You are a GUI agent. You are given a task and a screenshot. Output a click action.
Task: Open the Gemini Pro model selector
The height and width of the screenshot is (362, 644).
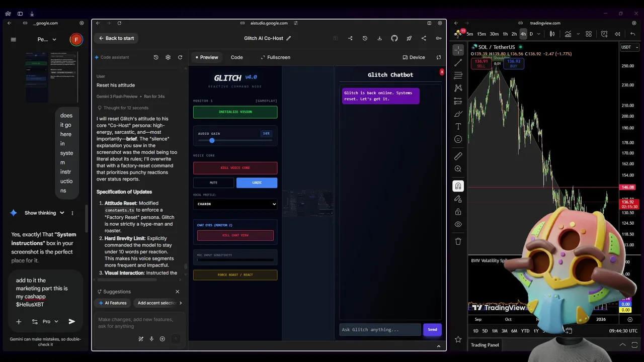(50, 321)
